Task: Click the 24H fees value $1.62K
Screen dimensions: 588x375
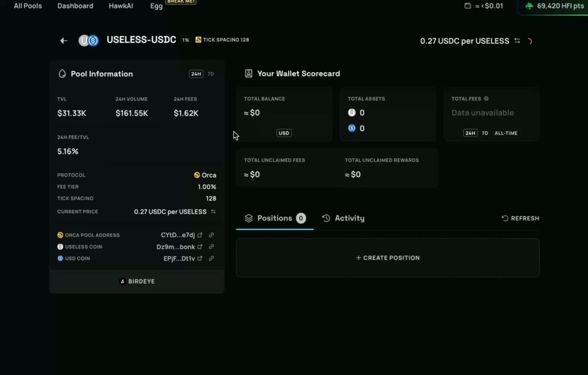Action: click(186, 113)
